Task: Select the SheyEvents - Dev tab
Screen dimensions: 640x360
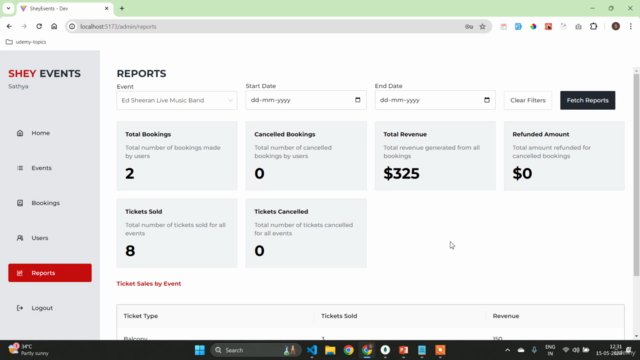Action: coord(64,9)
